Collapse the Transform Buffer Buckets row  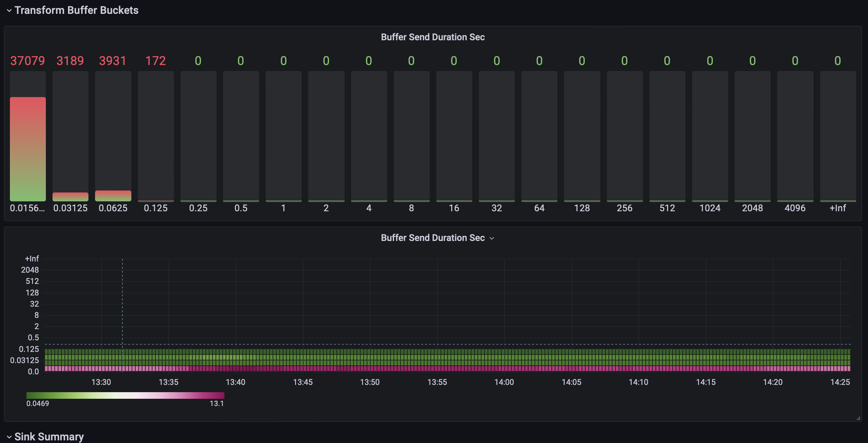9,11
